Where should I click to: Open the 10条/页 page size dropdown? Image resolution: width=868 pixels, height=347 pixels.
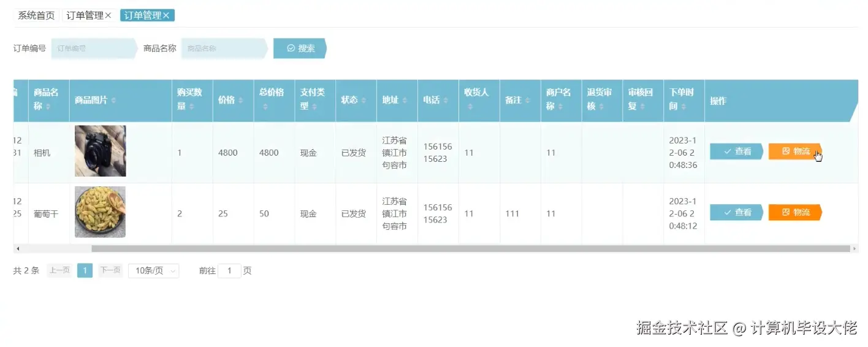pos(153,270)
